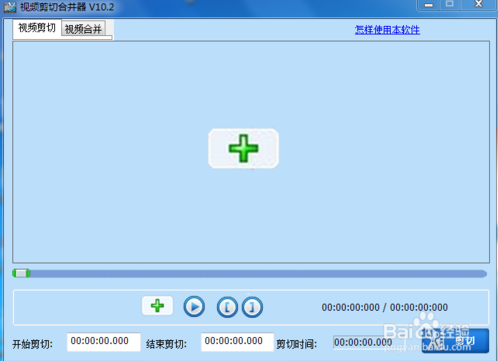The height and width of the screenshot is (361, 498).
Task: Click the progress slider thumb
Action: click(x=21, y=273)
